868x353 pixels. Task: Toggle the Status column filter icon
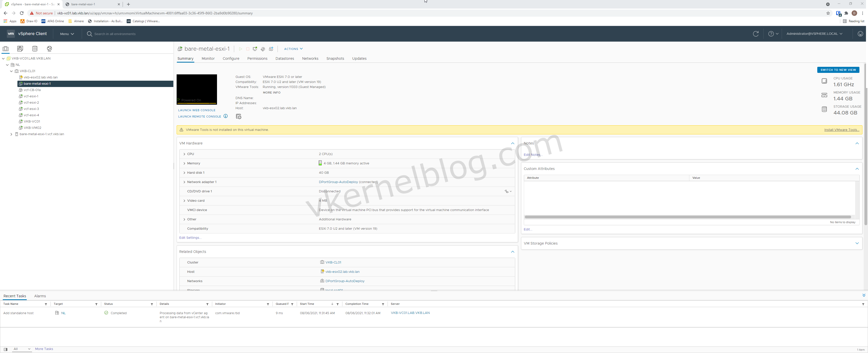point(152,304)
